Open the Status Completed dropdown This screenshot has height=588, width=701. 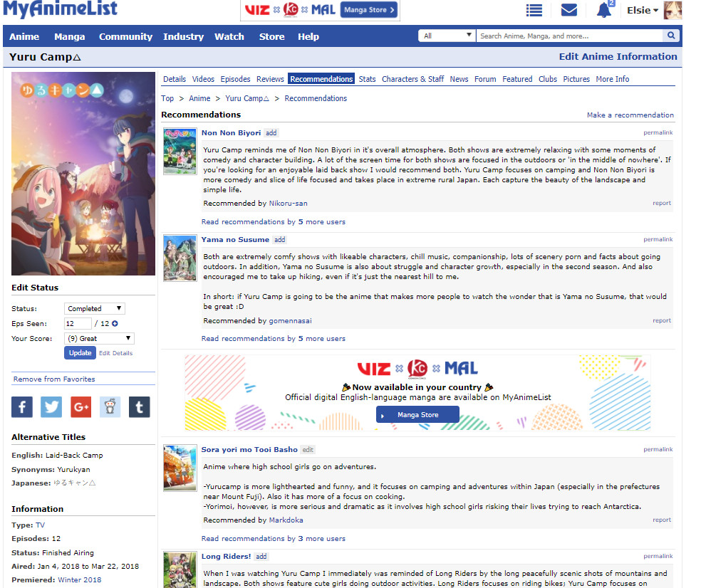point(94,309)
